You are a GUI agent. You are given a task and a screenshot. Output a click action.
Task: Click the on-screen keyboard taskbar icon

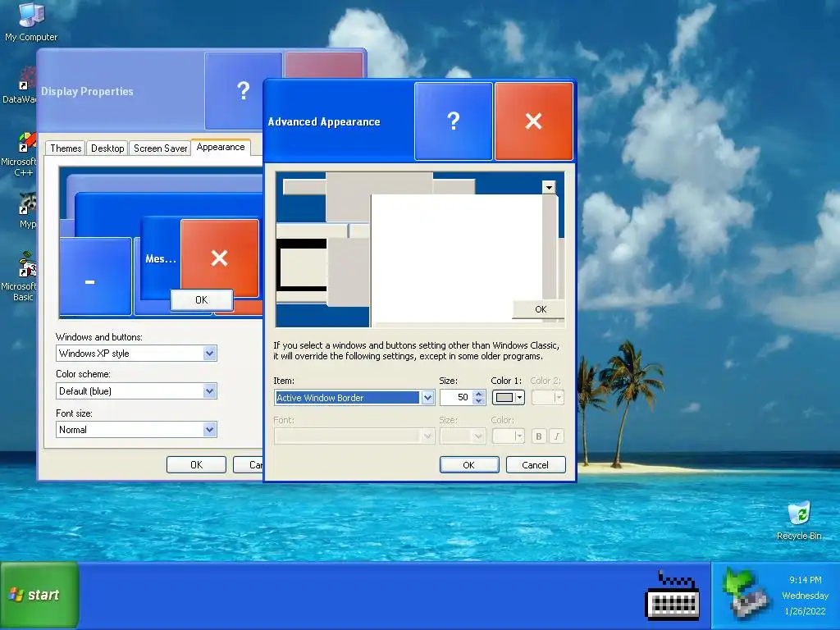point(673,596)
